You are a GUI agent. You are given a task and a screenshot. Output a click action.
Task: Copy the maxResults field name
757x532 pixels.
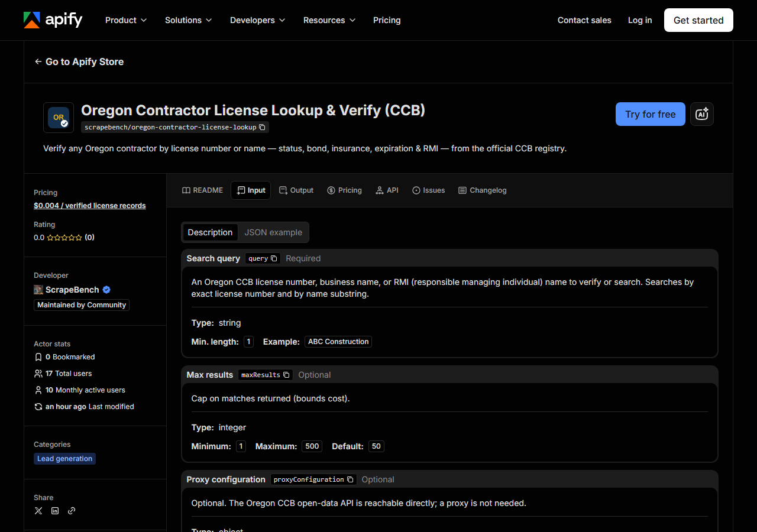286,375
